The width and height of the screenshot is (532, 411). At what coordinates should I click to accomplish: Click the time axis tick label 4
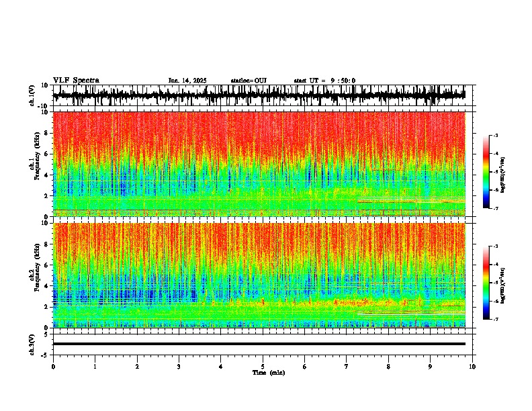[221, 367]
